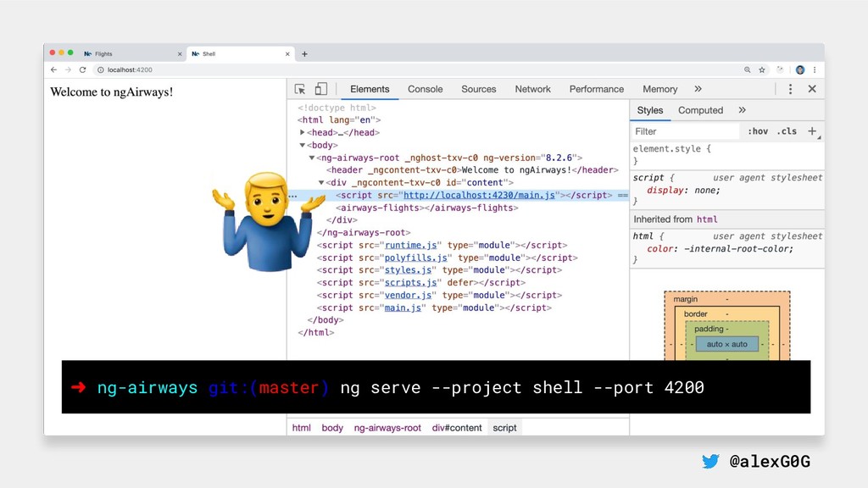Bookmark this page with the star icon

click(x=762, y=69)
